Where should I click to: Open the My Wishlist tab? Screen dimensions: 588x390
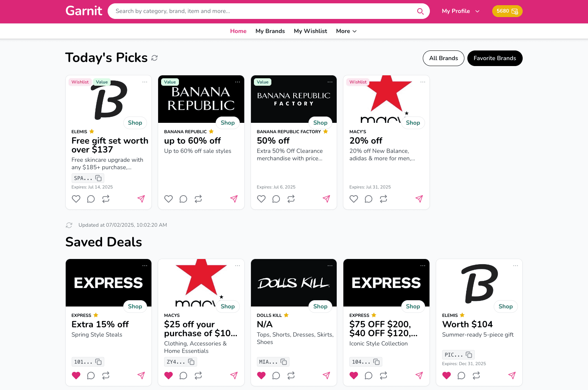[310, 31]
